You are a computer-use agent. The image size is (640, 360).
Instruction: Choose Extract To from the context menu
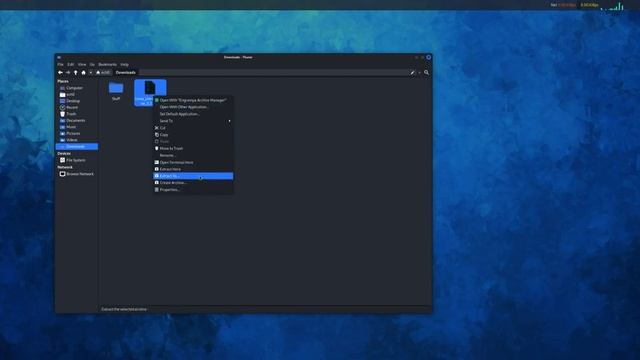(x=193, y=176)
